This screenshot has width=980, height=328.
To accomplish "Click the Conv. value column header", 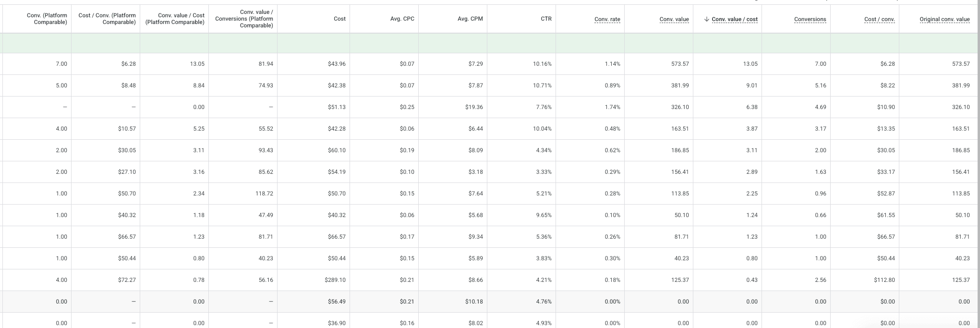I will coord(674,19).
